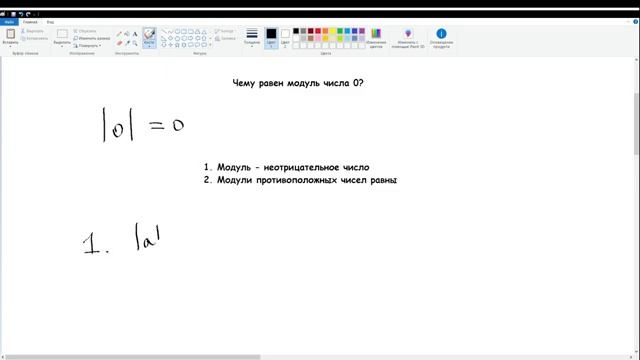Pick the red palette color
Viewport: 640px width, 360px height.
pos(318,31)
